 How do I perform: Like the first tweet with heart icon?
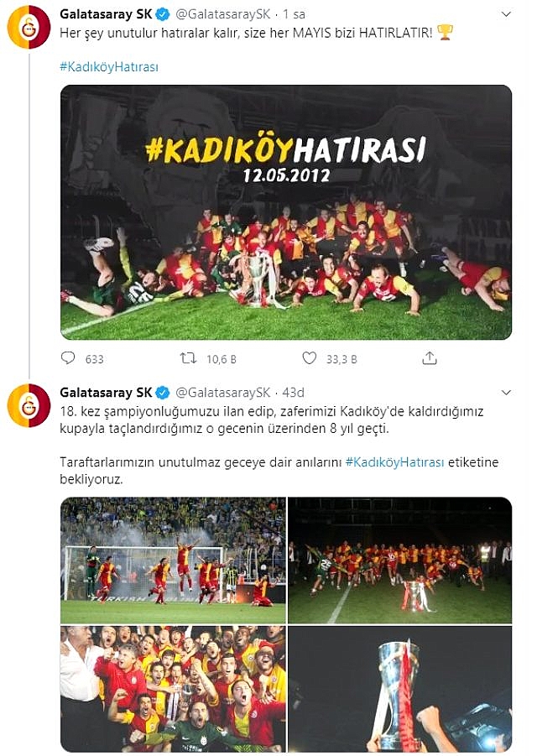pyautogui.click(x=310, y=358)
